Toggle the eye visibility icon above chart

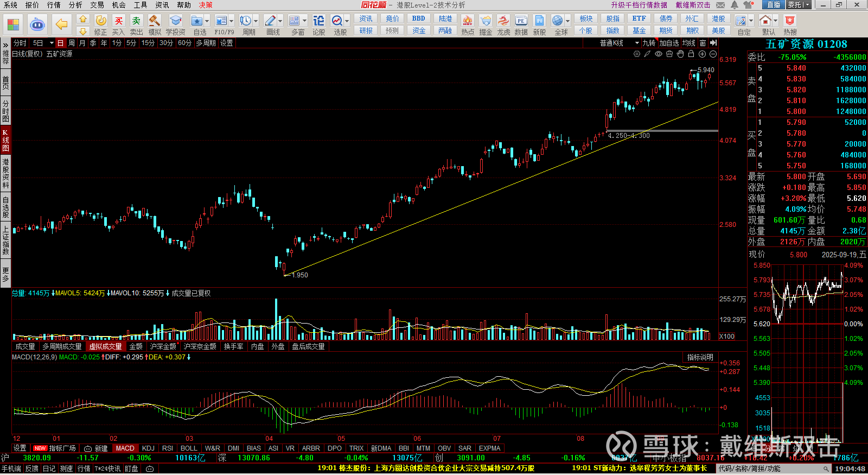(659, 54)
